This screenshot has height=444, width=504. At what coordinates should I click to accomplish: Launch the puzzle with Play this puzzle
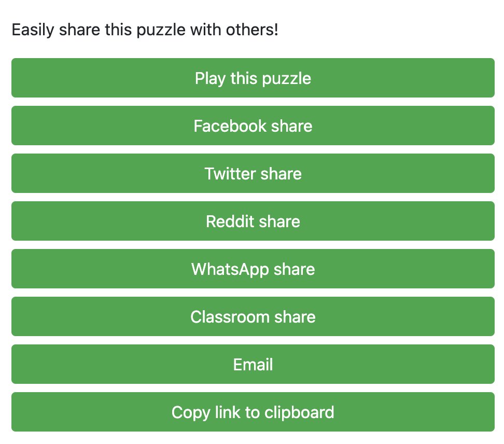click(253, 78)
